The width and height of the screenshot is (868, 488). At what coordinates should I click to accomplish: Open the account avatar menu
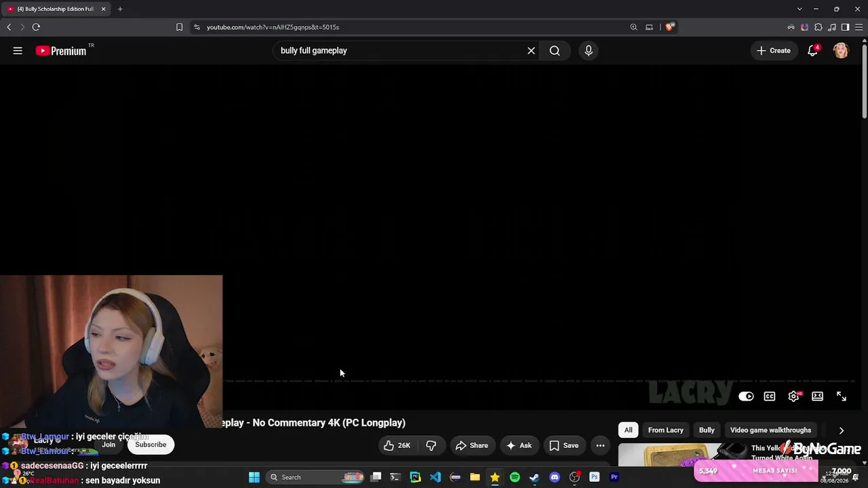(841, 51)
